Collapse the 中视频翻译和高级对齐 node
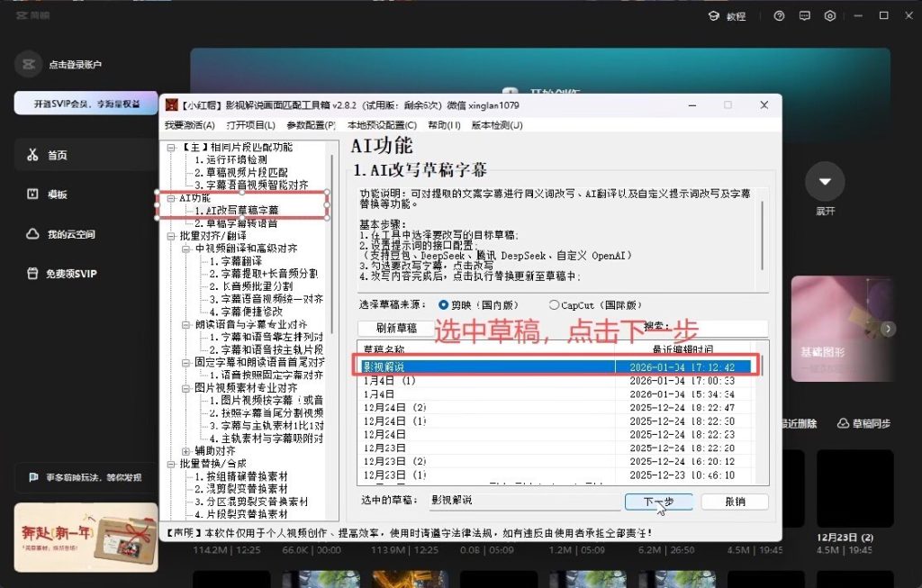This screenshot has width=922, height=588. coord(185,249)
